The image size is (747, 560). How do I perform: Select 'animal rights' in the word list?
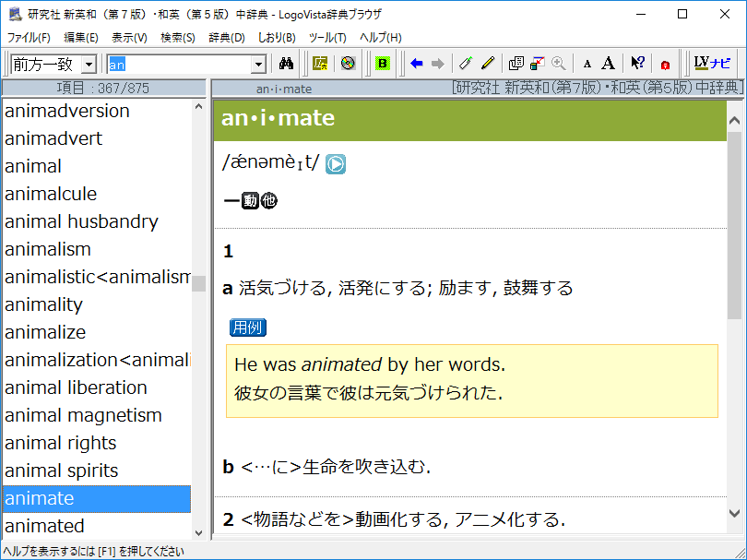61,443
